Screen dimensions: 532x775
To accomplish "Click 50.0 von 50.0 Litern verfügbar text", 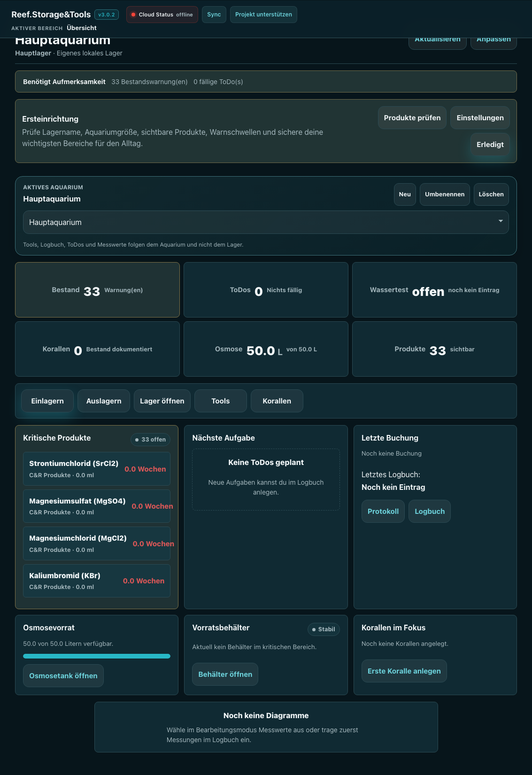I will coord(68,643).
